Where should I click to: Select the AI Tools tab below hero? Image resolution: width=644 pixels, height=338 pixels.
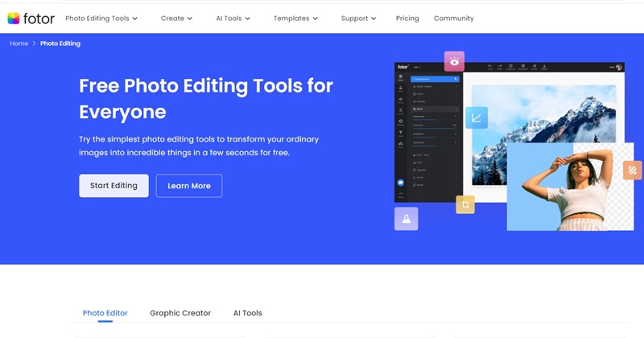click(x=247, y=313)
